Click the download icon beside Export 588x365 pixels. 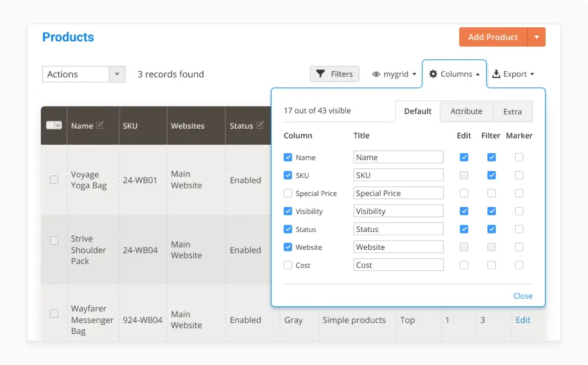(496, 74)
